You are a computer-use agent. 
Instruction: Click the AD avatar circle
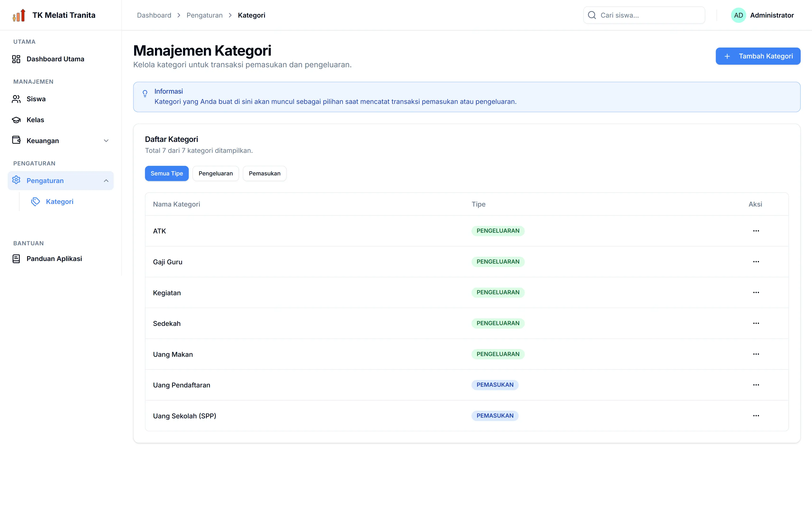tap(738, 15)
